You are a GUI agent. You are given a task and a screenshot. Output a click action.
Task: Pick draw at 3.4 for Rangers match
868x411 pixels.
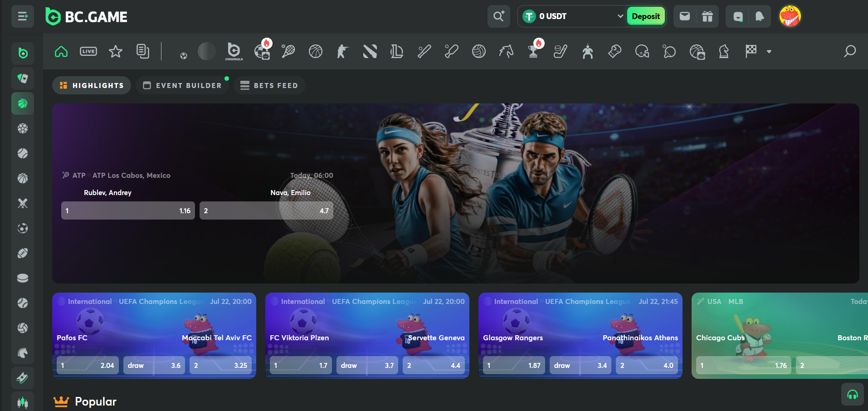point(580,365)
